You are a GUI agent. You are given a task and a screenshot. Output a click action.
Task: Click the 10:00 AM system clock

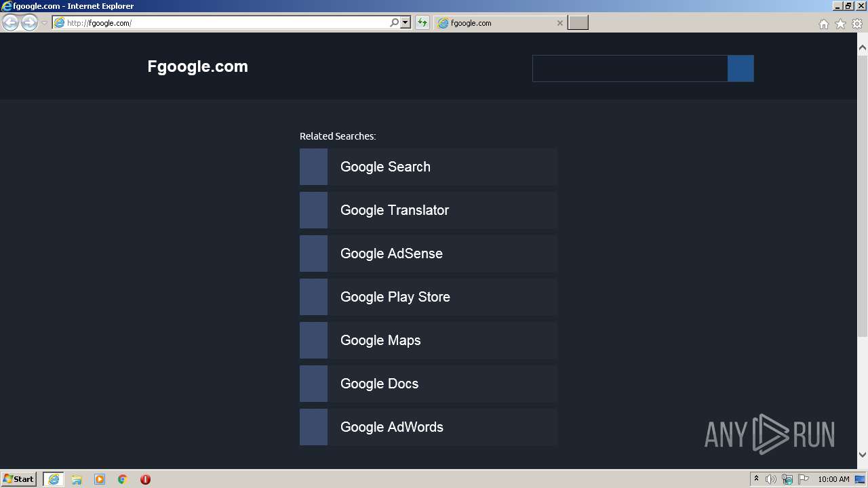coord(833,479)
